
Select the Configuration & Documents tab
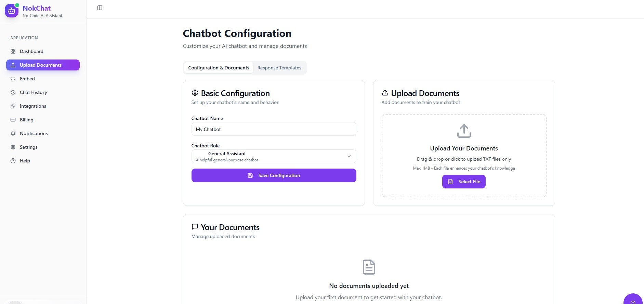pos(219,68)
